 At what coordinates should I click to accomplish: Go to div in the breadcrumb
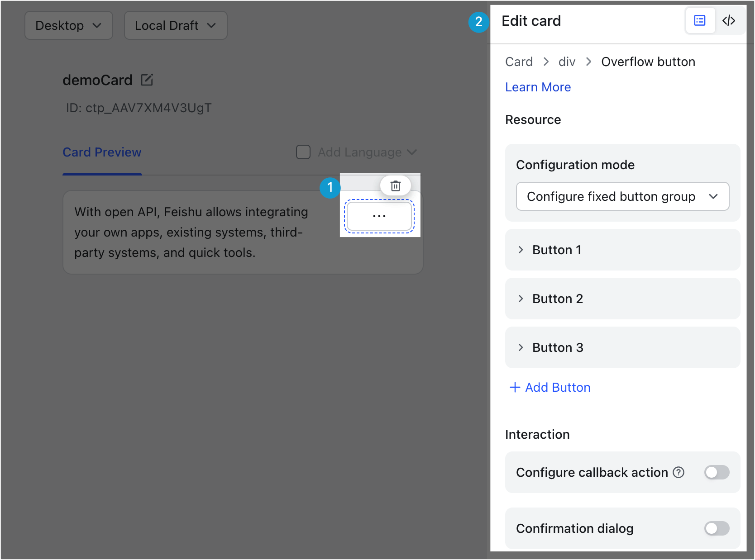pos(567,62)
